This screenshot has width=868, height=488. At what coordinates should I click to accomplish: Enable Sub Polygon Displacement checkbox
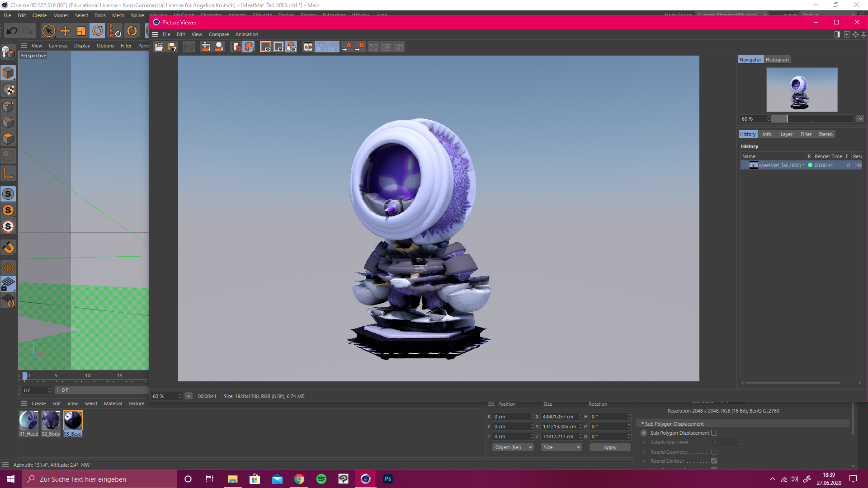click(x=714, y=433)
